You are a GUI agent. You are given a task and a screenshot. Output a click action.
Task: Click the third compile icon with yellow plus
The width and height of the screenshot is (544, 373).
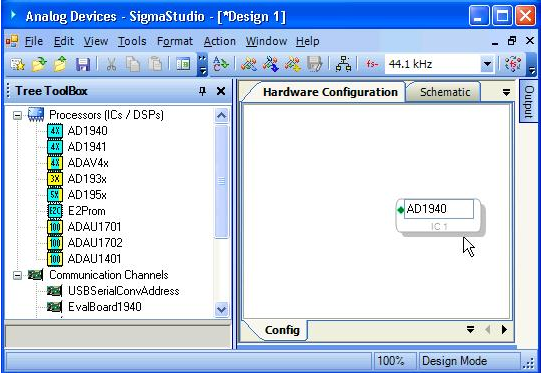coord(292,64)
